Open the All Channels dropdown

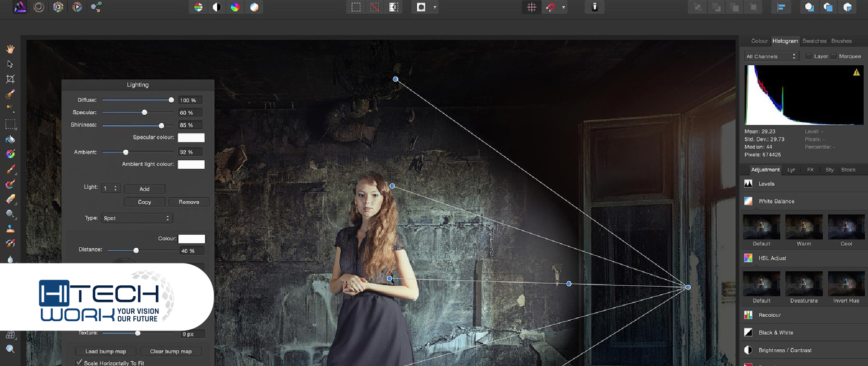(x=771, y=56)
